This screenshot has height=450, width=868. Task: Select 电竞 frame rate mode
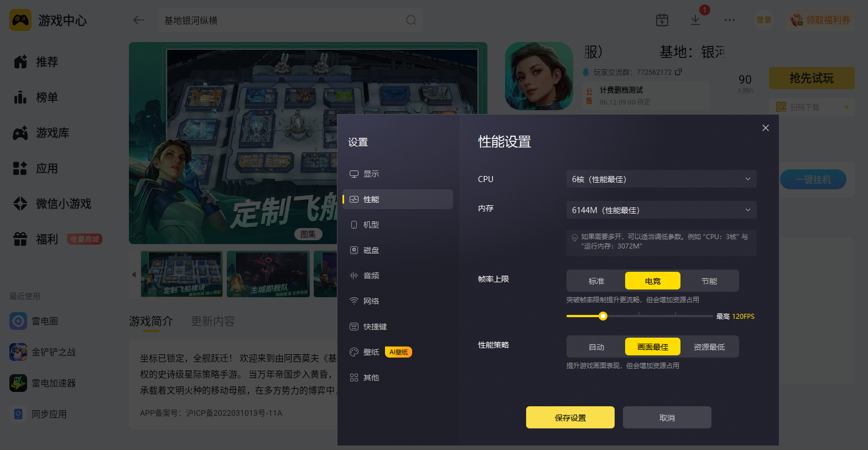(653, 281)
